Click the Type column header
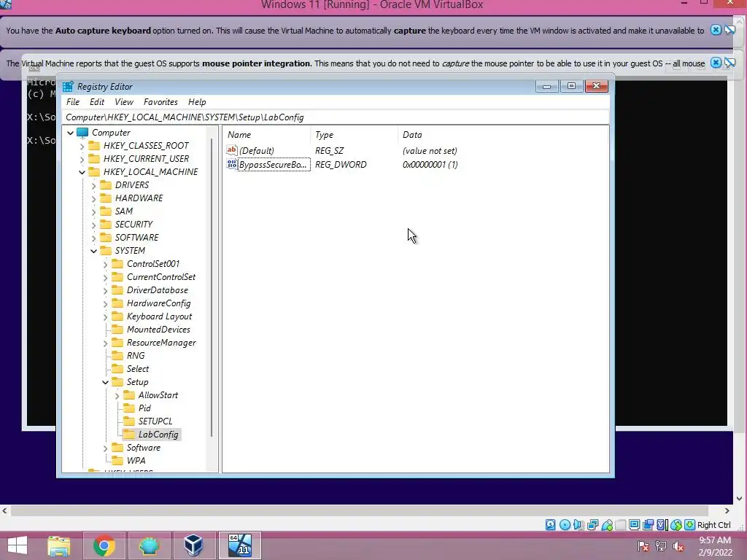The width and height of the screenshot is (747, 560). click(354, 135)
